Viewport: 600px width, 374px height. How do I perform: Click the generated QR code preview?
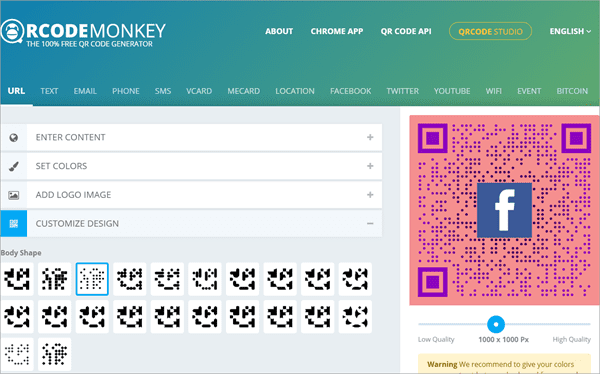[504, 210]
